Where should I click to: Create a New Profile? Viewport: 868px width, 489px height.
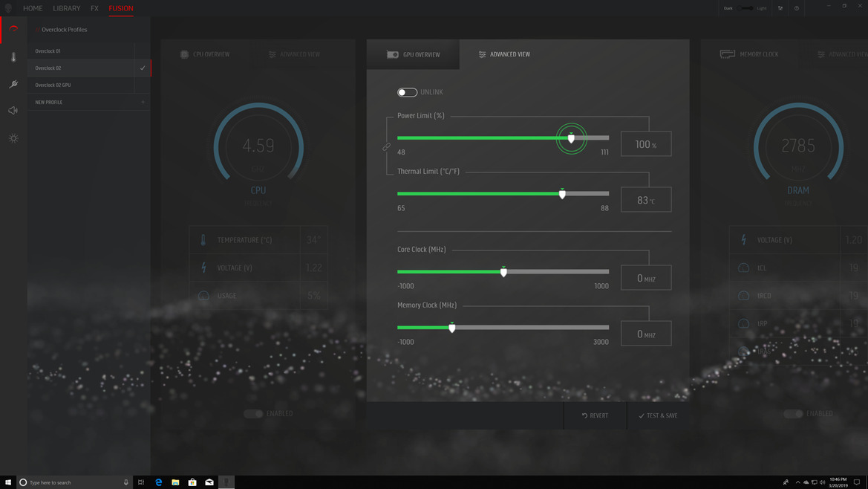[88, 102]
